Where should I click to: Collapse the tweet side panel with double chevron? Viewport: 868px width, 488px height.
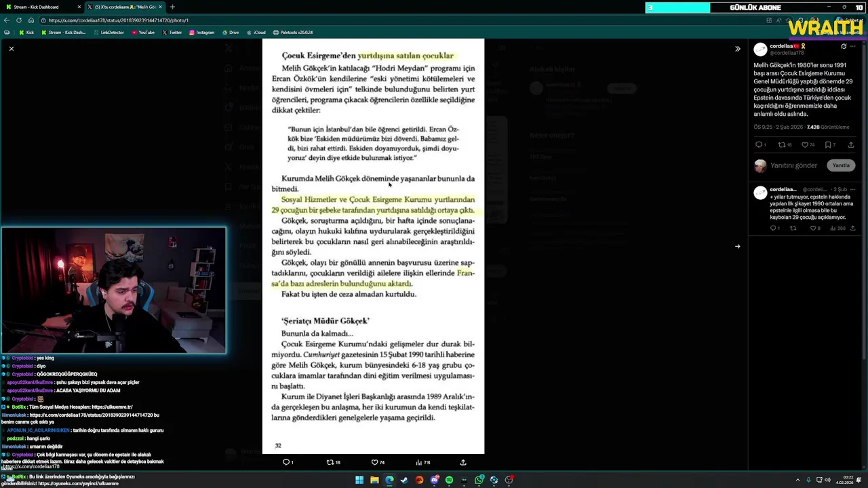click(x=738, y=49)
